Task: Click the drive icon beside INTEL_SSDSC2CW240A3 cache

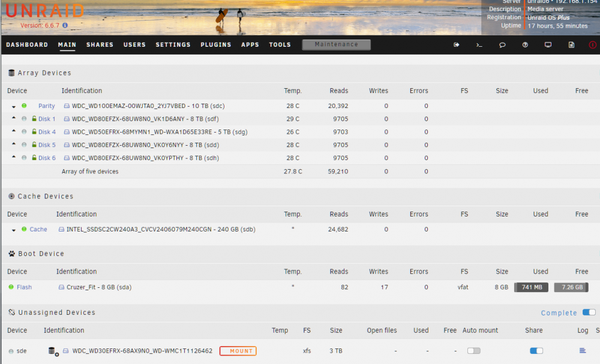Action: coord(61,230)
